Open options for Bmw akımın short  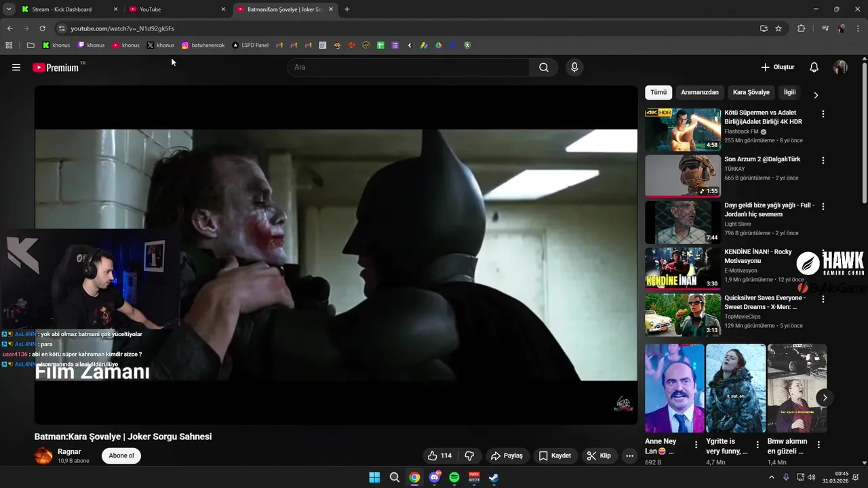pyautogui.click(x=818, y=445)
